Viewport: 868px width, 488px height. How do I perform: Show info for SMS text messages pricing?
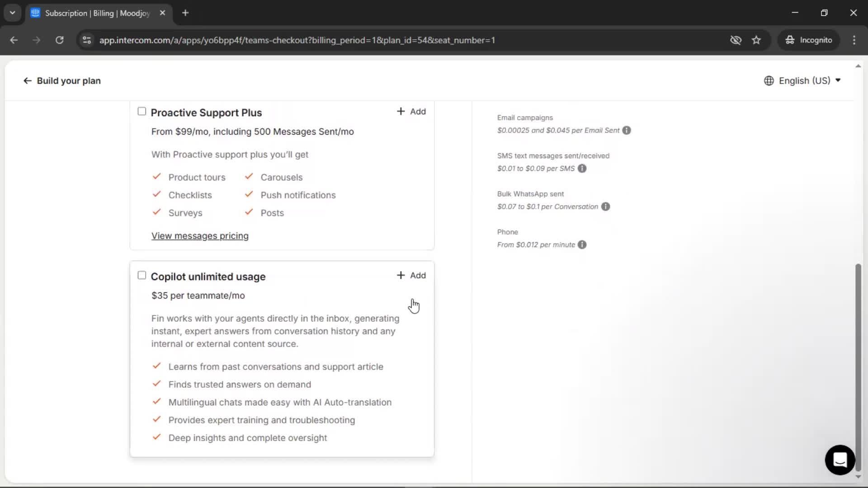pyautogui.click(x=582, y=169)
